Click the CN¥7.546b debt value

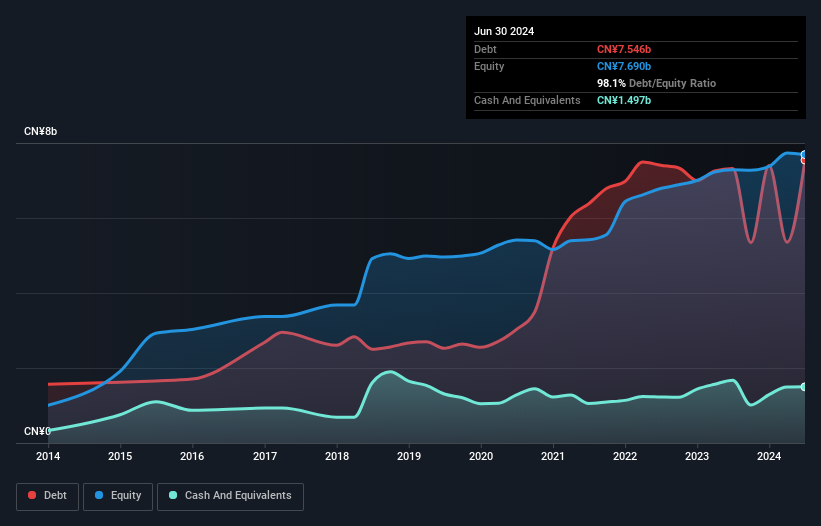coord(624,49)
